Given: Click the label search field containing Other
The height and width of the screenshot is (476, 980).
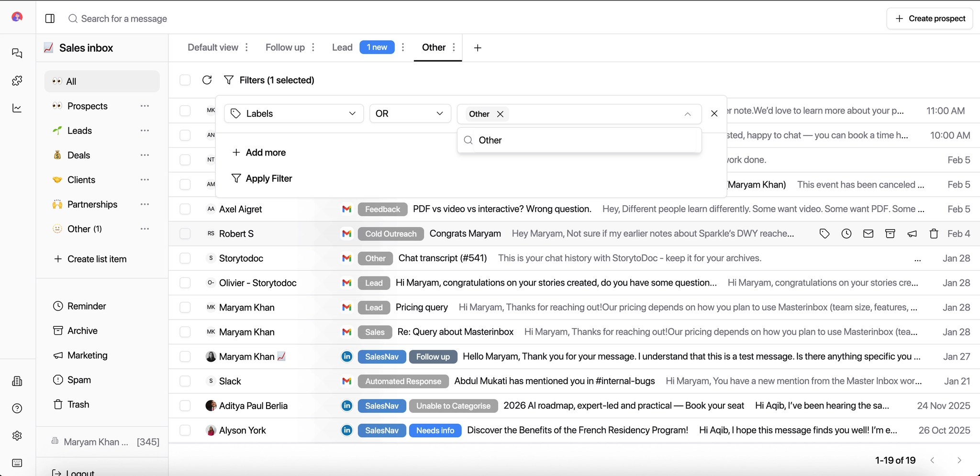Looking at the screenshot, I should 584,140.
